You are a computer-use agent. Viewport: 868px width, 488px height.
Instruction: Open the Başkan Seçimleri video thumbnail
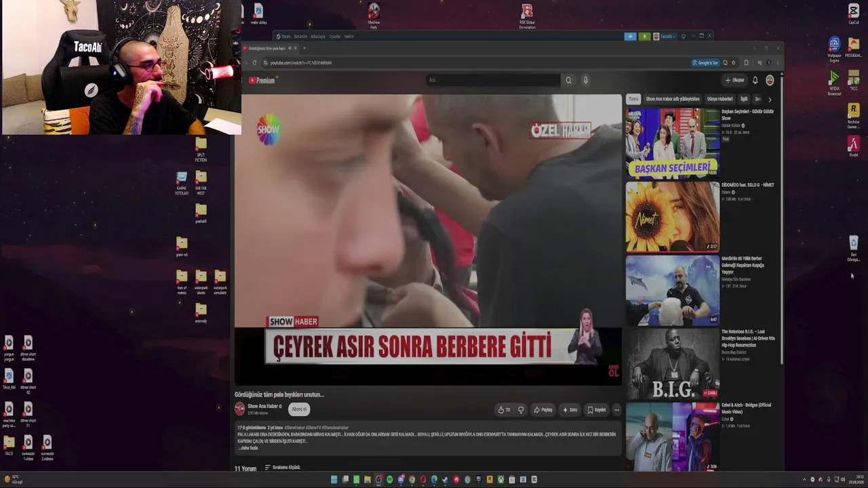[x=673, y=142]
